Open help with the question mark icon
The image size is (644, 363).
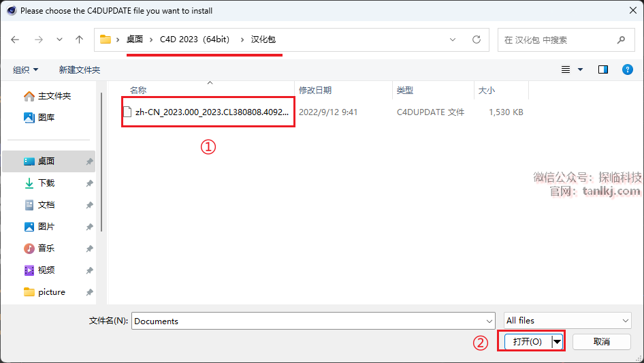click(628, 69)
